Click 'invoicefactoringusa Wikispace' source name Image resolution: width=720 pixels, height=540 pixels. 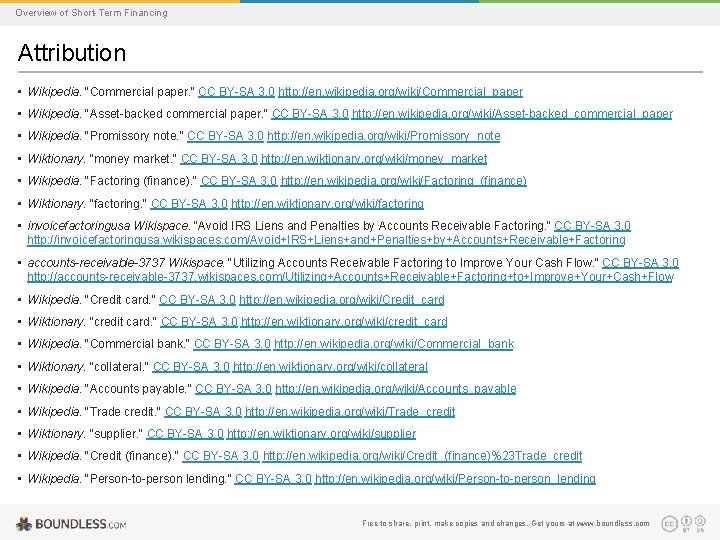tap(108, 226)
